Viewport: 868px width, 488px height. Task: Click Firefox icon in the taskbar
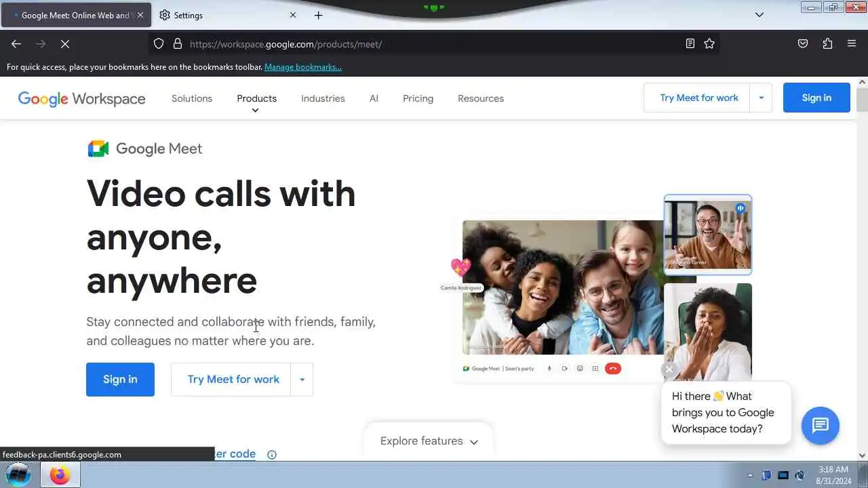click(x=60, y=475)
